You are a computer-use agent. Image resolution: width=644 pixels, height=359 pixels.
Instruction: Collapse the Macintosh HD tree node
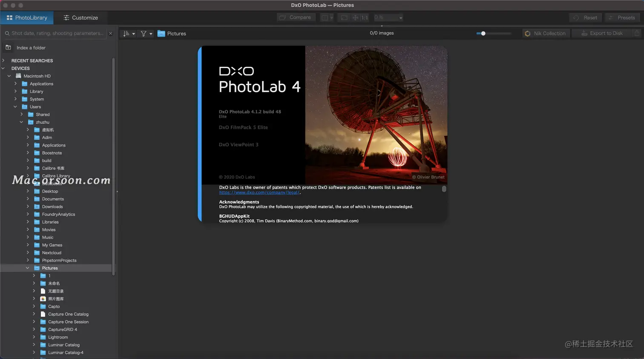pos(9,76)
